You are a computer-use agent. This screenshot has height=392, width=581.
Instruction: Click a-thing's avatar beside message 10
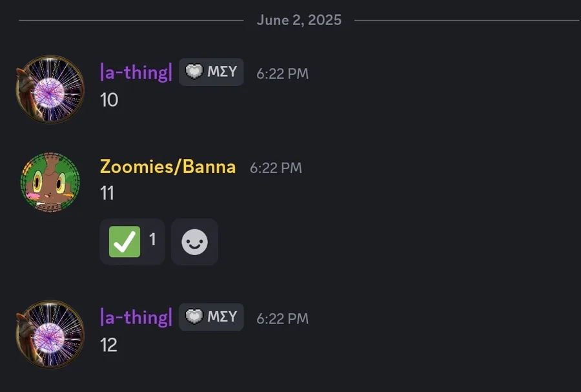(50, 89)
